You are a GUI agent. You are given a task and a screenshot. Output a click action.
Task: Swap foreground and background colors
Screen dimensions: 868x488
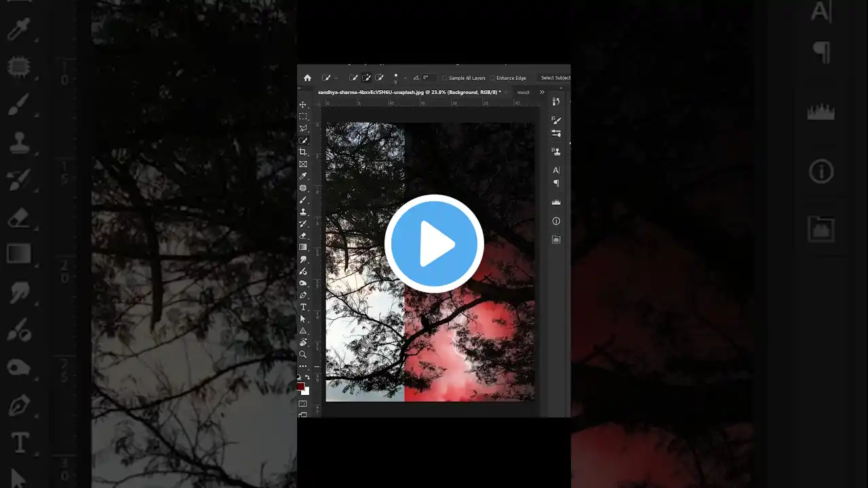(307, 378)
